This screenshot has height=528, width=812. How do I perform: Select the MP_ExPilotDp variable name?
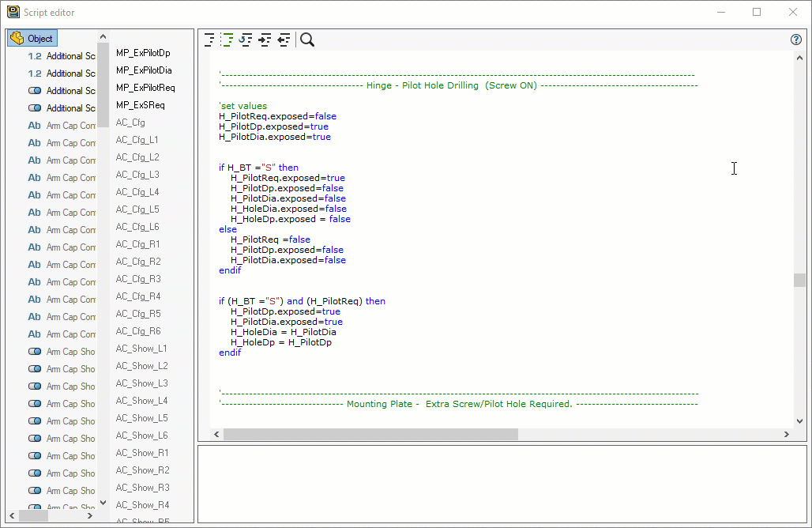coord(143,53)
